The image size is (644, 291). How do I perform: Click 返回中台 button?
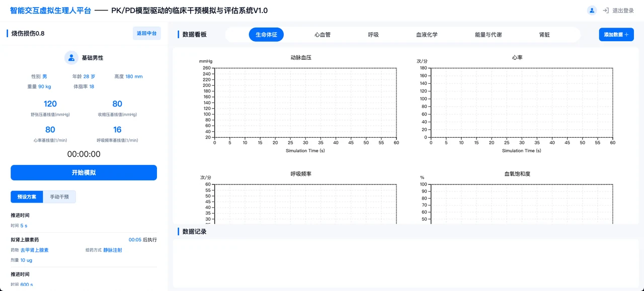tap(146, 33)
